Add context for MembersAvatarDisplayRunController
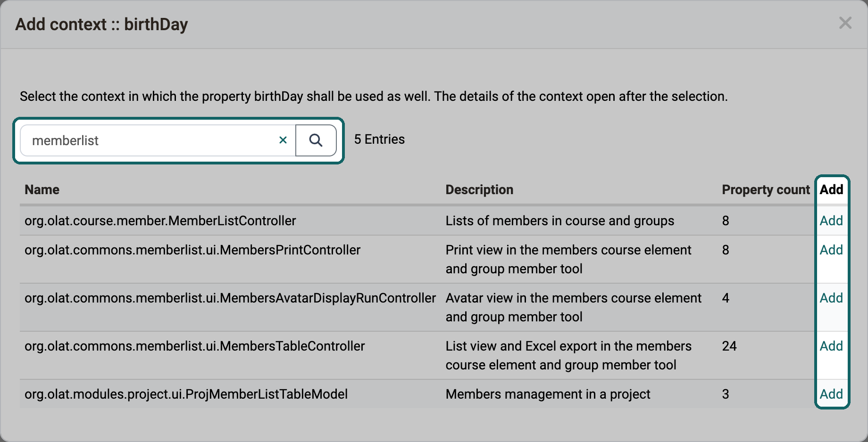The image size is (868, 442). click(x=831, y=298)
